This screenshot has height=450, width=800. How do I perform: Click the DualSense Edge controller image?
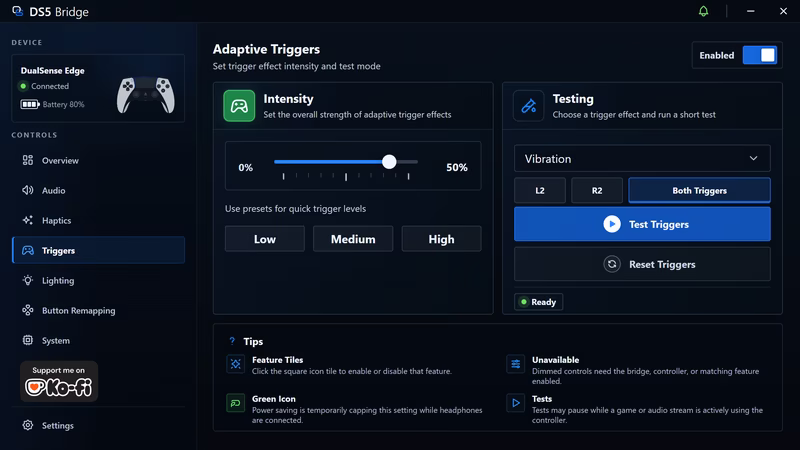point(146,94)
